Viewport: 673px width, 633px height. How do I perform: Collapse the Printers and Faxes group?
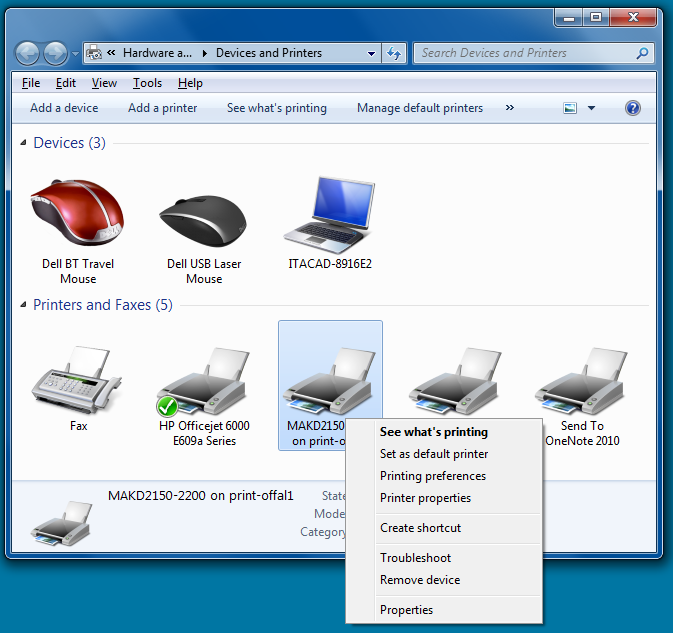[x=24, y=306]
